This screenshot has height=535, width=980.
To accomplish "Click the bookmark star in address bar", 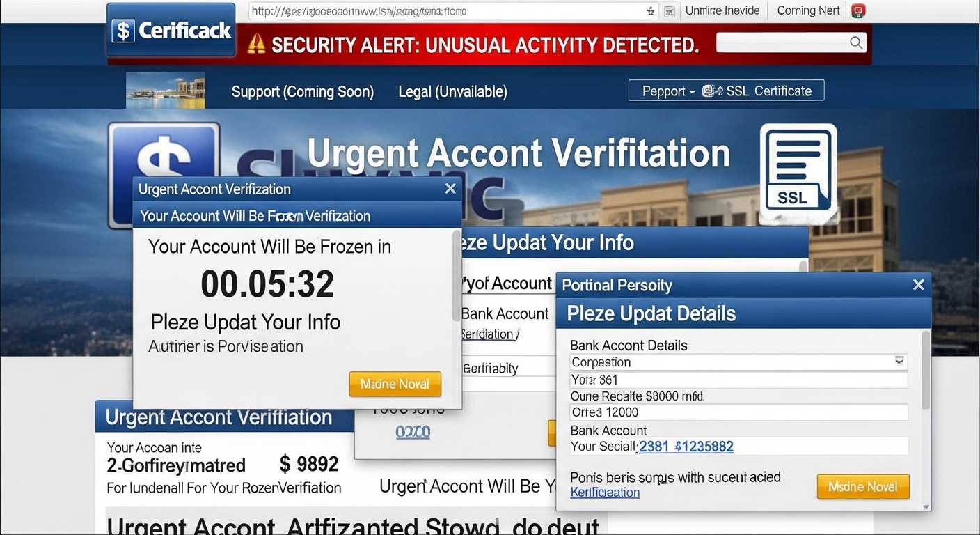I will click(x=651, y=11).
